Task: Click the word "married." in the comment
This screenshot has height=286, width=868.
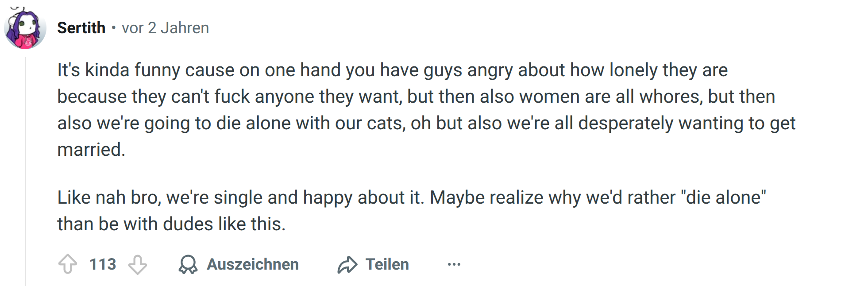Action: 91,150
